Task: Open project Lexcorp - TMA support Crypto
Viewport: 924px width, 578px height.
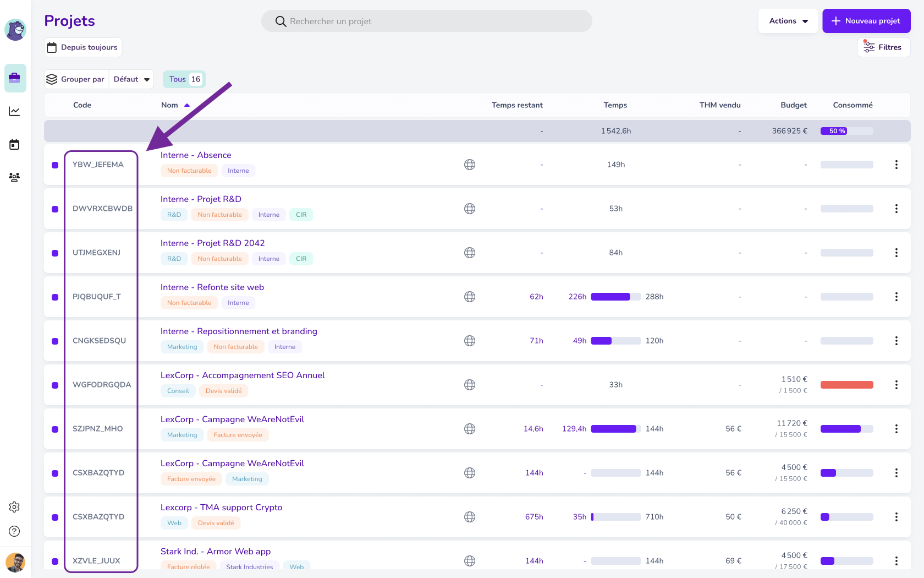Action: click(221, 508)
